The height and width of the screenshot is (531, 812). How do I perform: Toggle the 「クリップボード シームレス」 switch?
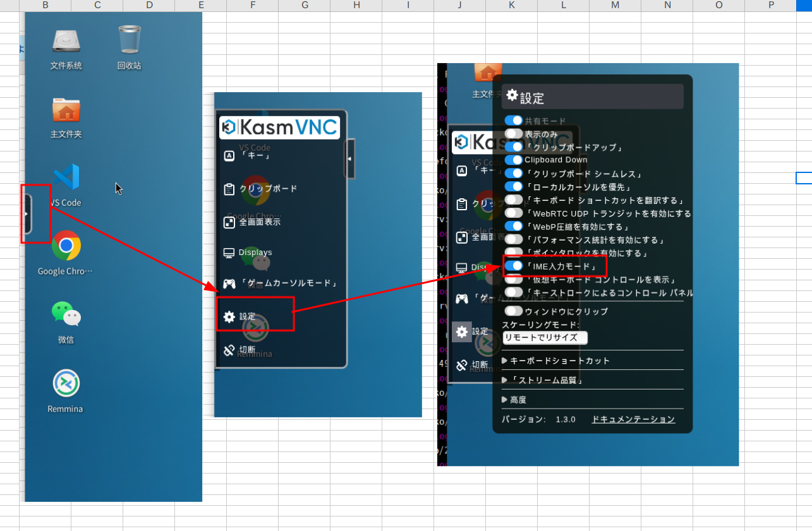[x=514, y=173]
